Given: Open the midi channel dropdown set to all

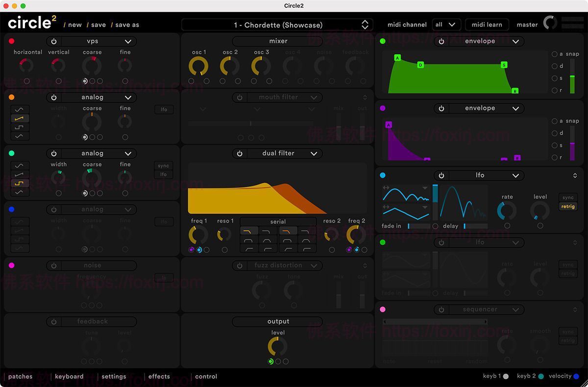Looking at the screenshot, I should click(446, 24).
